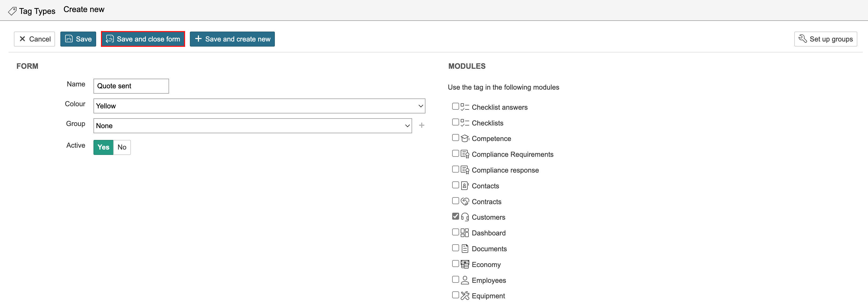Click Save and create new button
The width and height of the screenshot is (868, 305).
(x=232, y=39)
